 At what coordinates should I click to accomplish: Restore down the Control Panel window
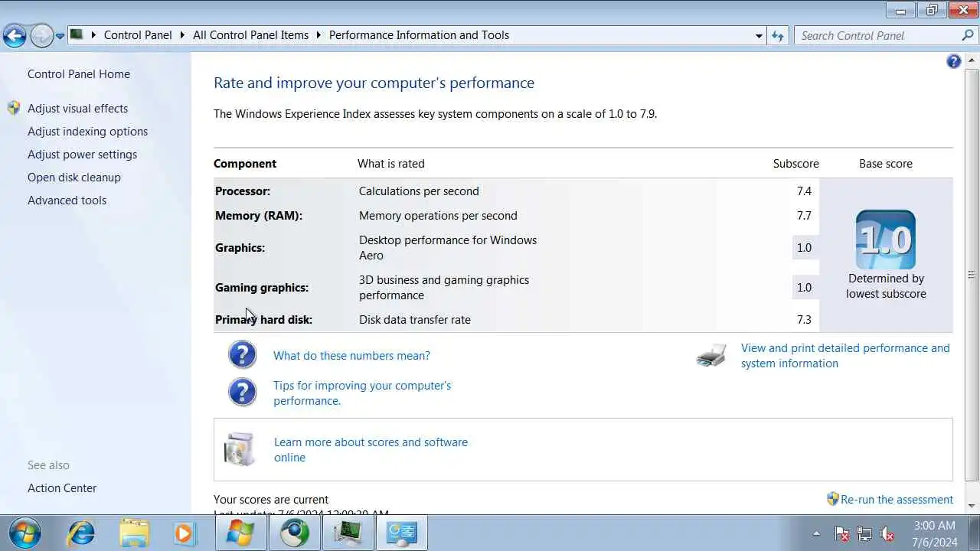(x=932, y=10)
